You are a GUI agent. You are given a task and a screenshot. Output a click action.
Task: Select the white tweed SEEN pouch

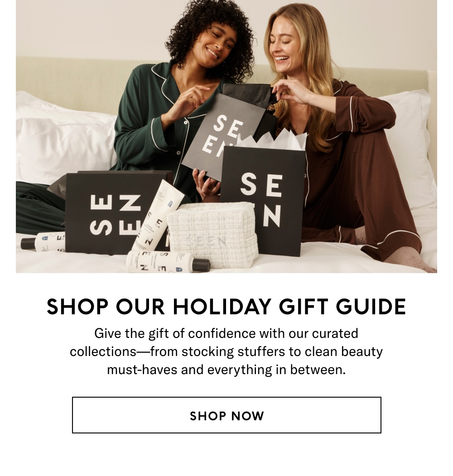tap(212, 235)
